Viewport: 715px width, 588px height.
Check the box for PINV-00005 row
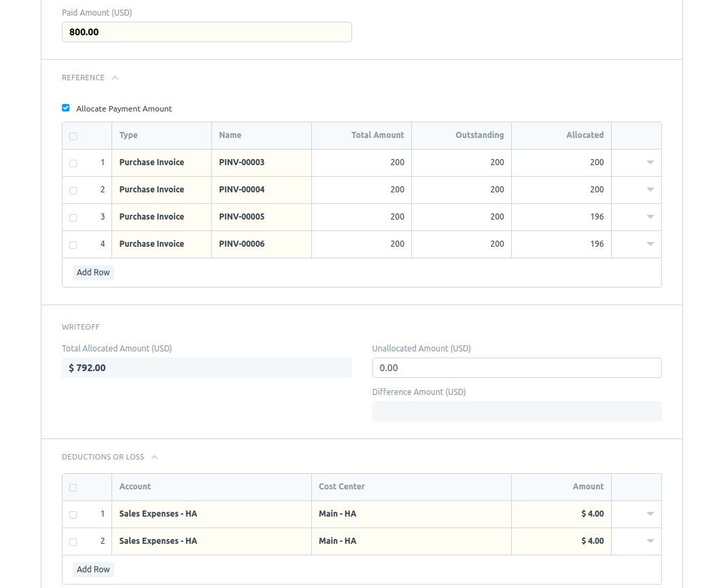[x=73, y=218]
